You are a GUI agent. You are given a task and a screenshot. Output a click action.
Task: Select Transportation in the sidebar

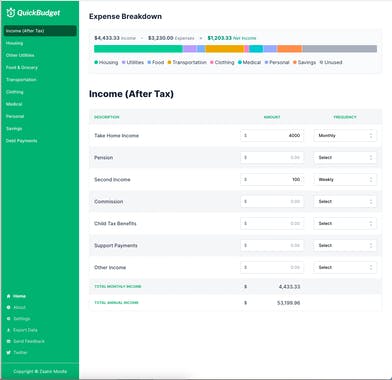pyautogui.click(x=21, y=80)
